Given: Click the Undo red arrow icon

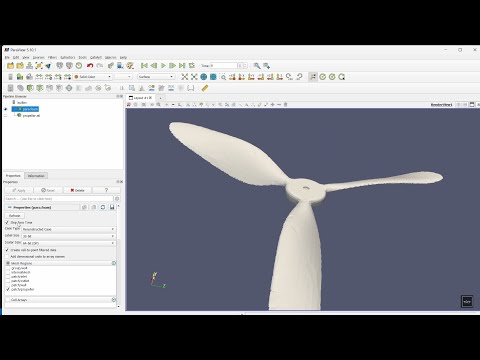Looking at the screenshot, I should coord(90,66).
